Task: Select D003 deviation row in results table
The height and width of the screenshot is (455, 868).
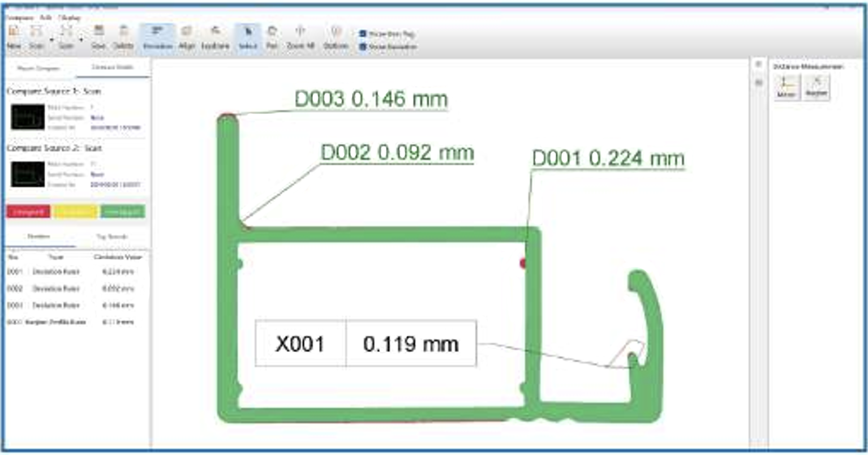Action: [x=76, y=305]
